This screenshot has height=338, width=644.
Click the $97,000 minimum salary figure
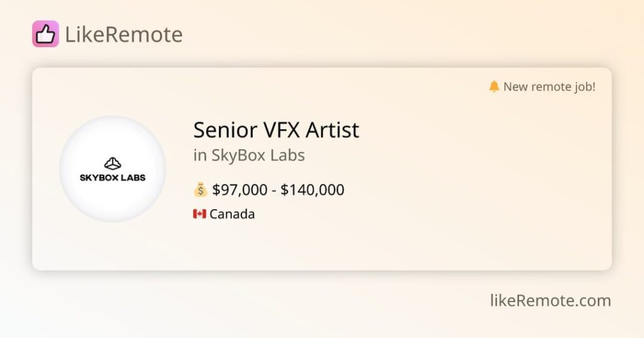pos(240,190)
